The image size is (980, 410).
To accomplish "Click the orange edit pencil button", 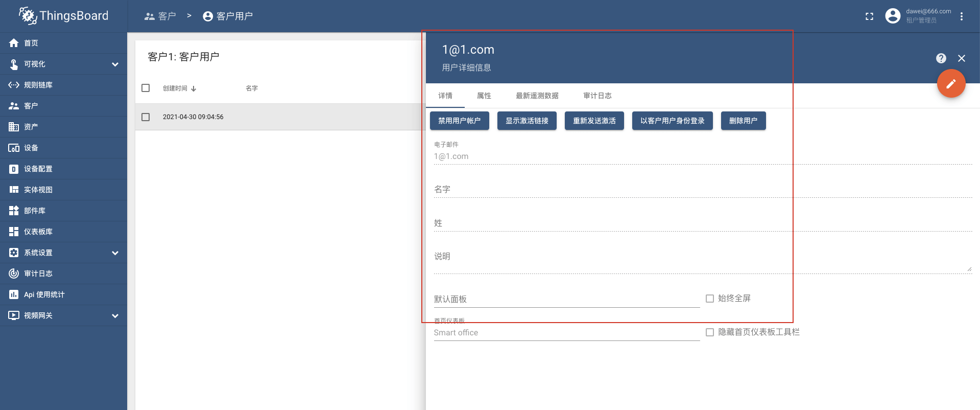I will [951, 83].
